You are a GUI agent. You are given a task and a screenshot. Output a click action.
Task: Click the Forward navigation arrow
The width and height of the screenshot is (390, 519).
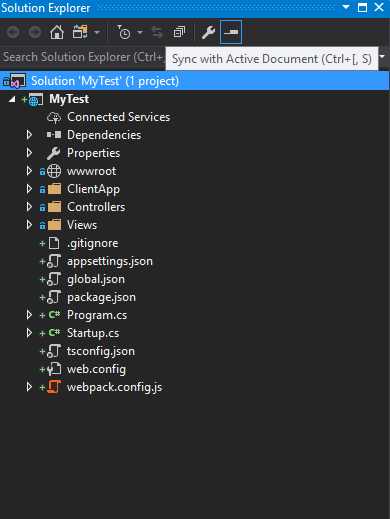[x=35, y=32]
